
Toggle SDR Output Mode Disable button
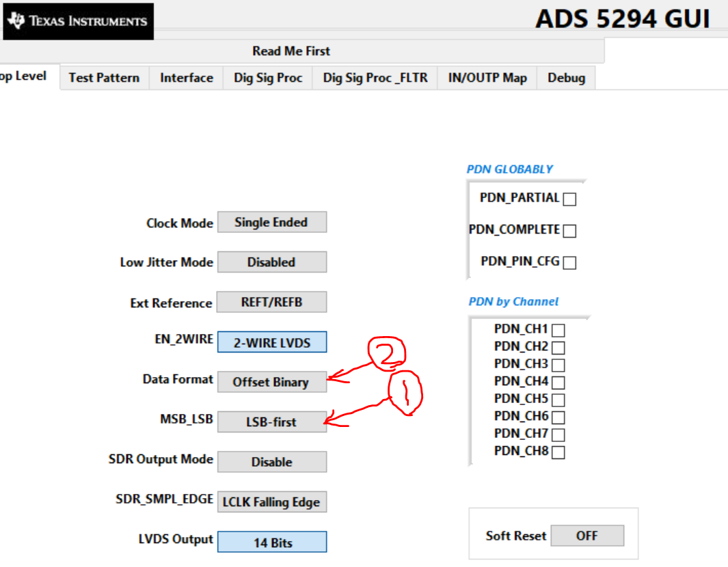pos(272,462)
